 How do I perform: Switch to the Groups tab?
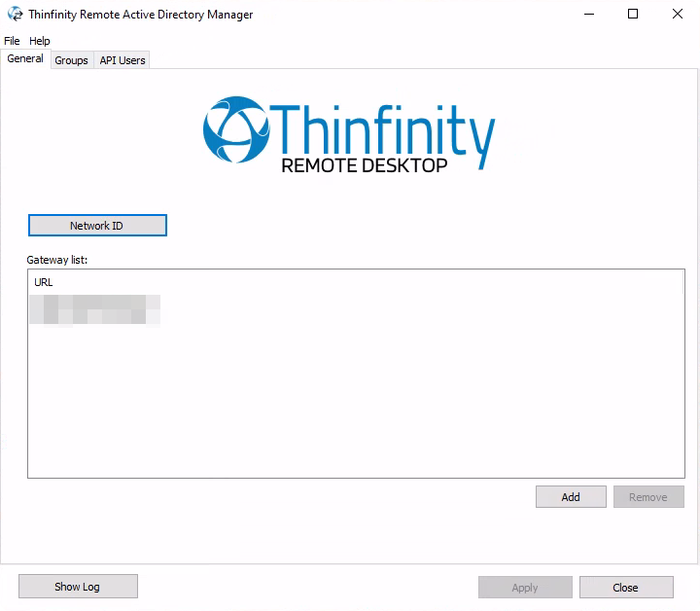pos(72,60)
